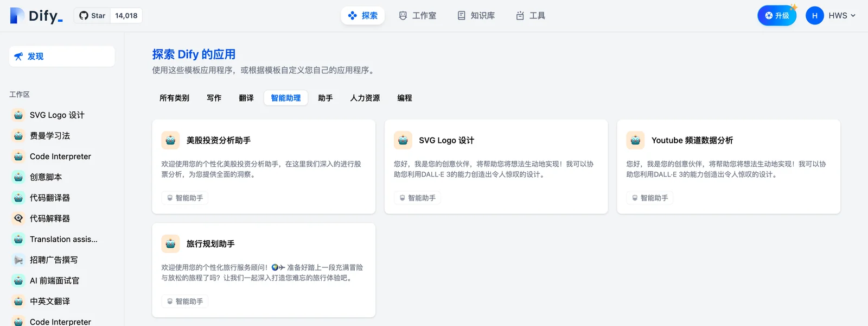Click the 工具 tab icon
Screen dimensions: 868x326
[520, 16]
